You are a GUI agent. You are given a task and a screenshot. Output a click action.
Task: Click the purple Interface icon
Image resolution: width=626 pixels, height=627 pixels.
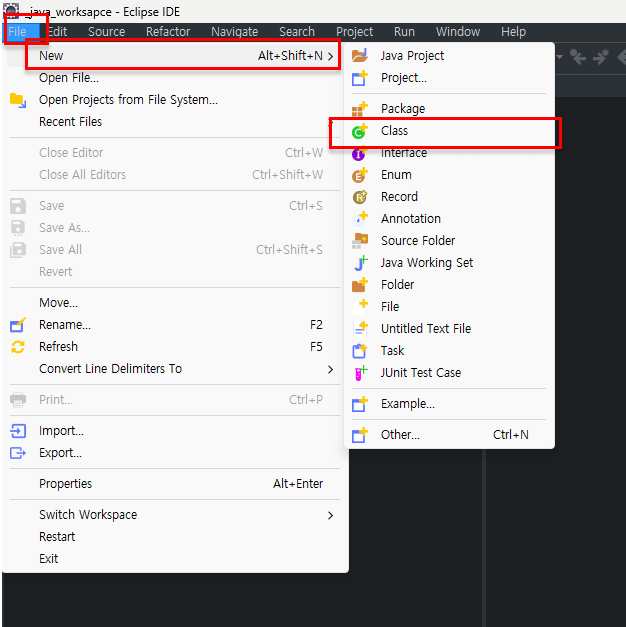359,154
